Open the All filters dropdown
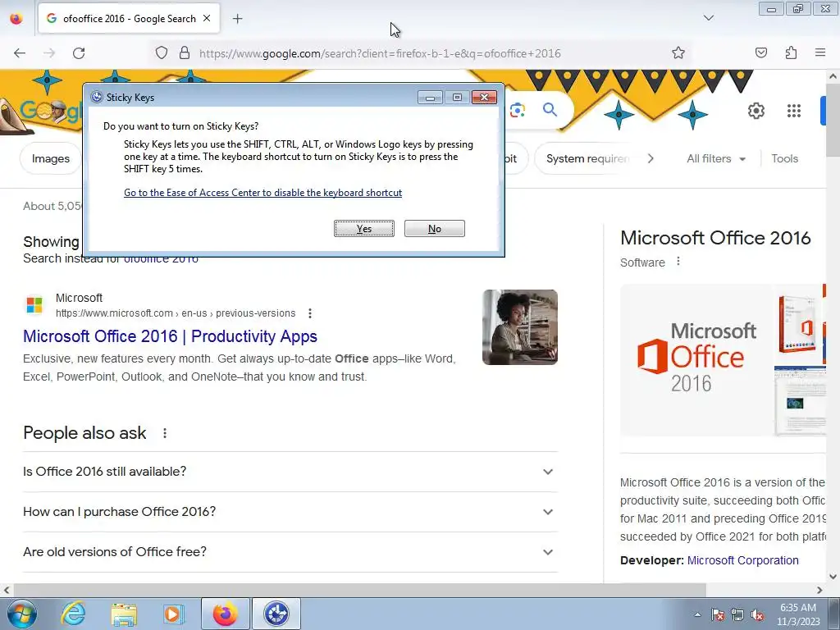Screen dimensions: 840x630 716,158
